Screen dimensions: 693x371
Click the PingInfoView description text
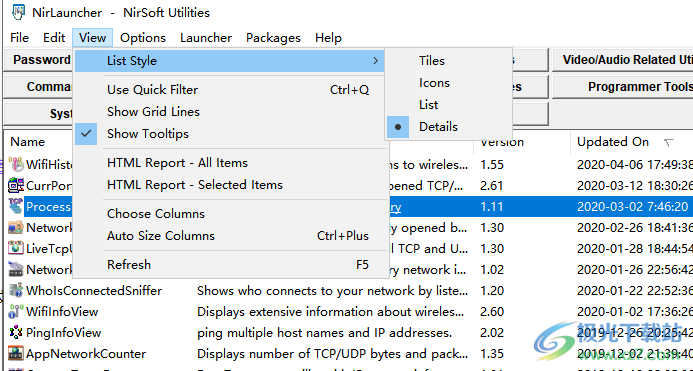tap(324, 333)
